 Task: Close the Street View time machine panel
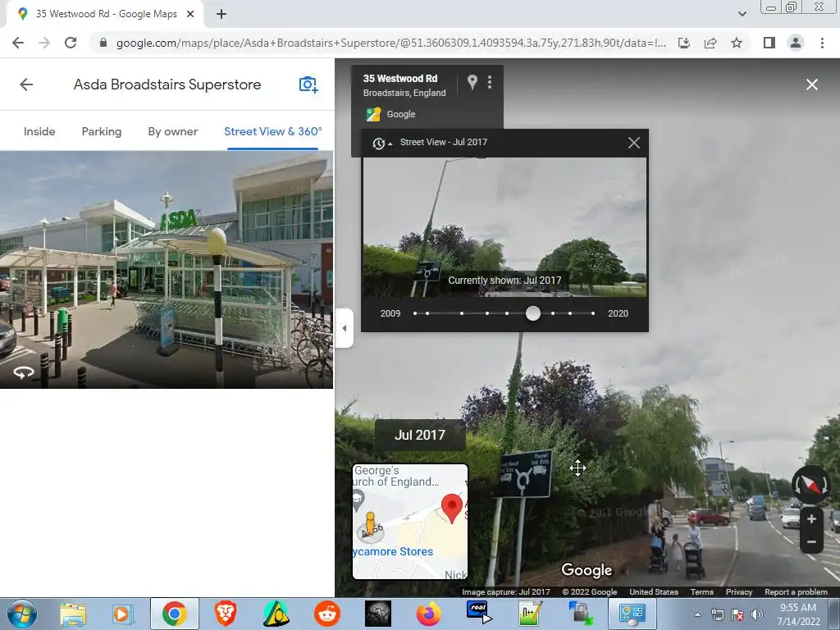coord(634,143)
